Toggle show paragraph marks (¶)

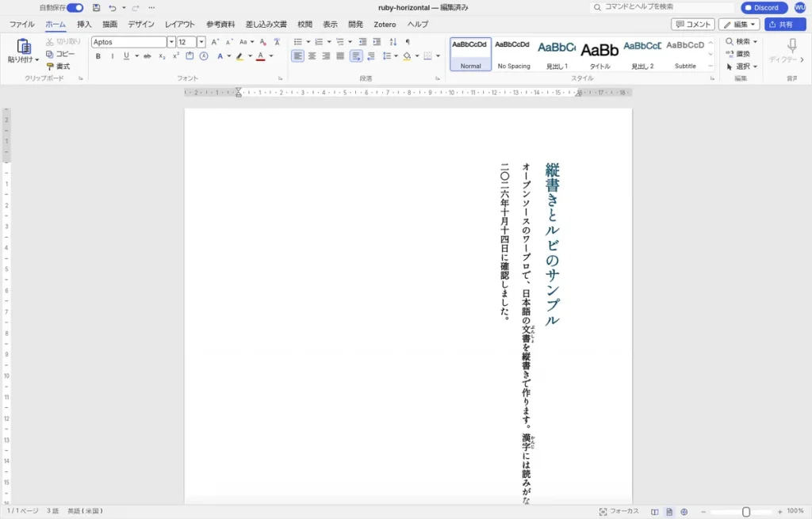coord(408,42)
